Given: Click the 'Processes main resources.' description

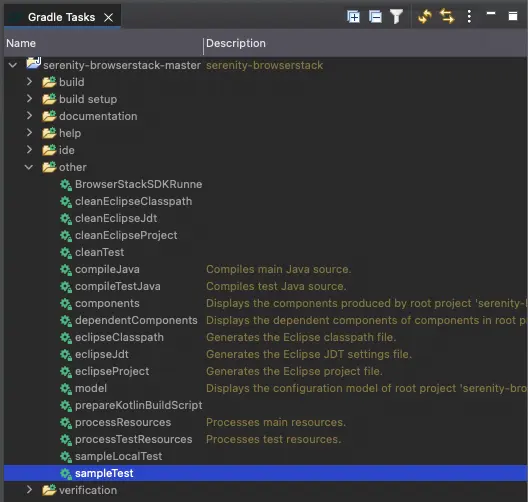Looking at the screenshot, I should click(x=276, y=422).
